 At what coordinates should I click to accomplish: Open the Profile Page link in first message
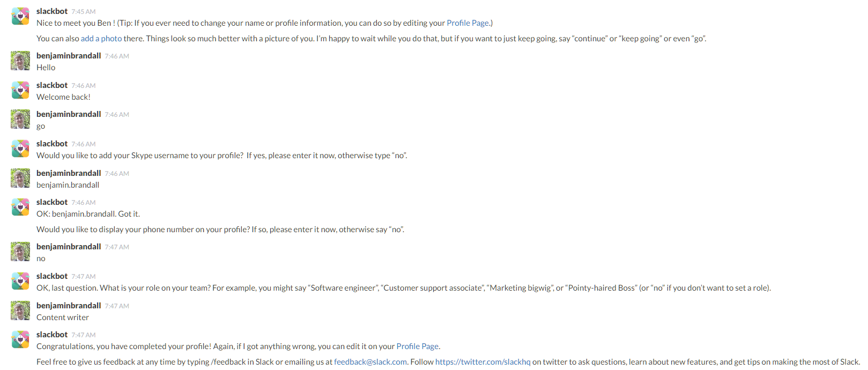pyautogui.click(x=468, y=23)
